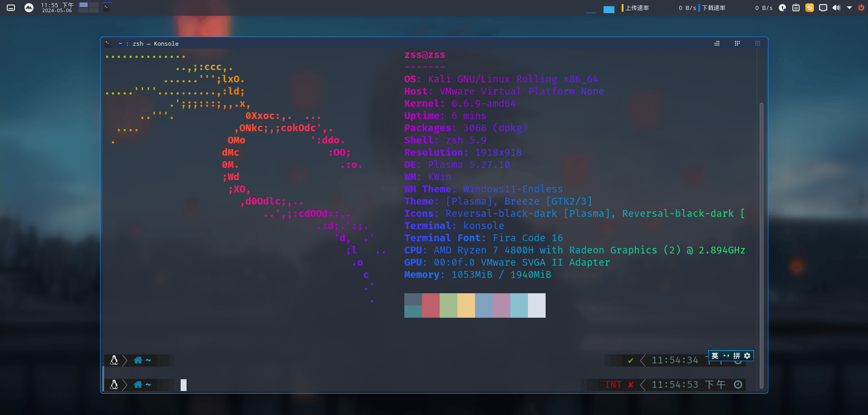The image size is (868, 415).
Task: Select the Konsole task in the panel
Action: click(107, 7)
